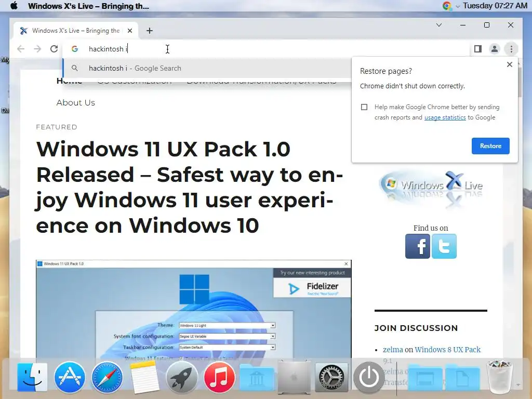Click the power button dock icon
The width and height of the screenshot is (532, 399).
coord(369,377)
